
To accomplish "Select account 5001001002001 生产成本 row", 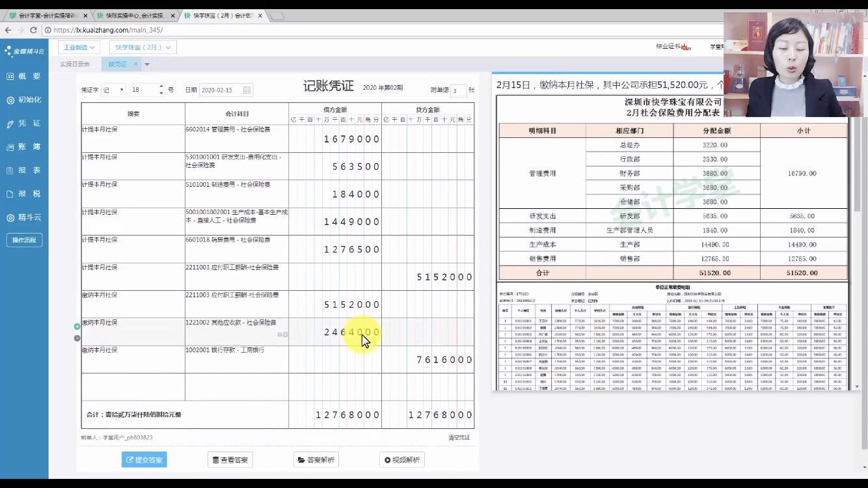I will coord(237,221).
